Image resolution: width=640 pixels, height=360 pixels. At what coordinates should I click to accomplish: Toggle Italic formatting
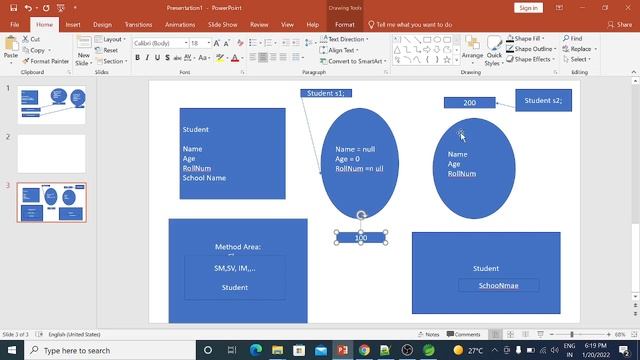pyautogui.click(x=147, y=58)
